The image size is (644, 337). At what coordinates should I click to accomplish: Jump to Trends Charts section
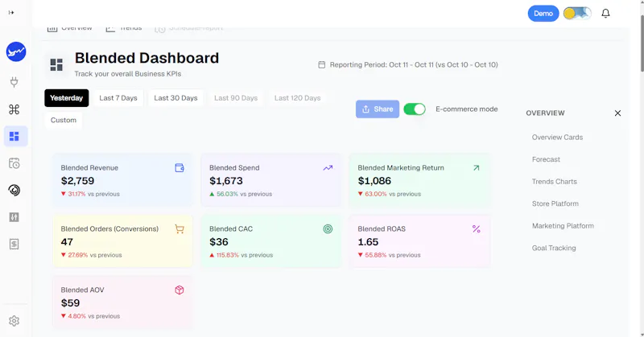pyautogui.click(x=554, y=182)
